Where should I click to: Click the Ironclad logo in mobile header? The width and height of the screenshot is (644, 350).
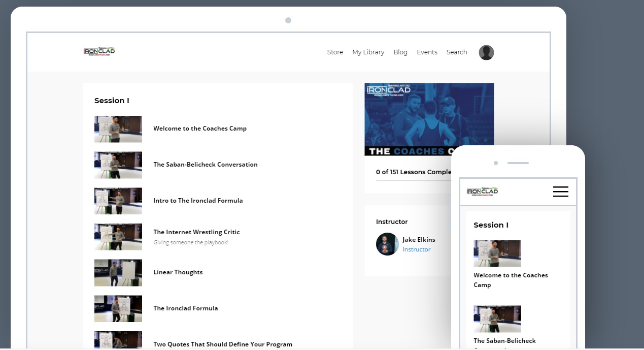point(482,191)
